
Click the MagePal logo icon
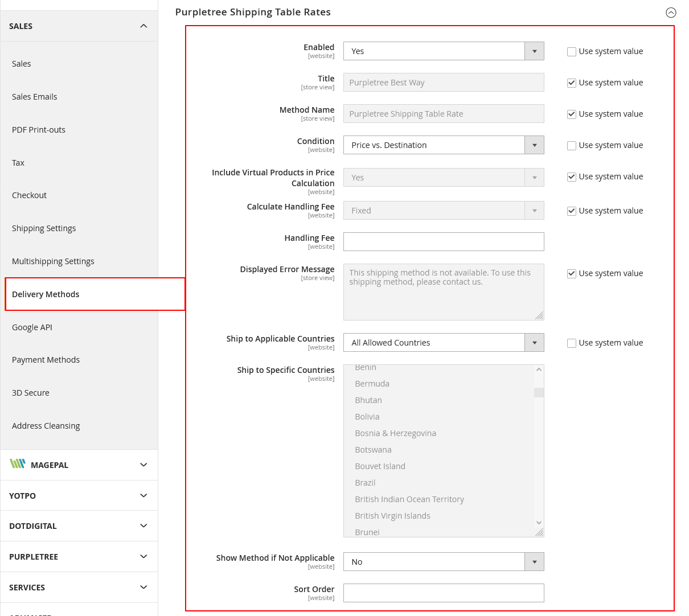pos(18,463)
